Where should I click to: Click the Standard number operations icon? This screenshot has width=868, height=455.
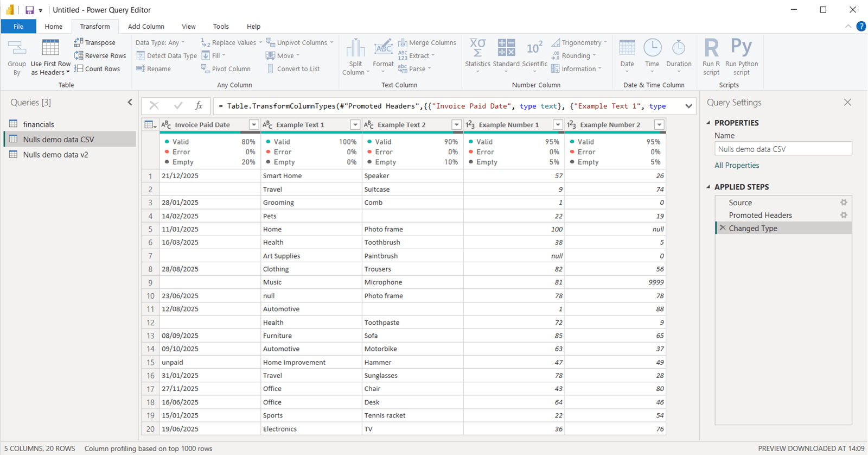coord(506,48)
